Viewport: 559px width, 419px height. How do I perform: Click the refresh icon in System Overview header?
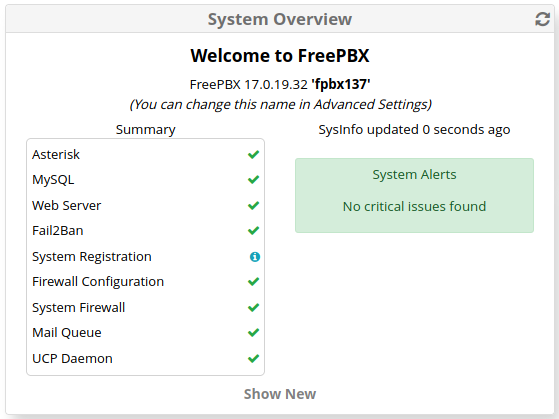pos(542,19)
